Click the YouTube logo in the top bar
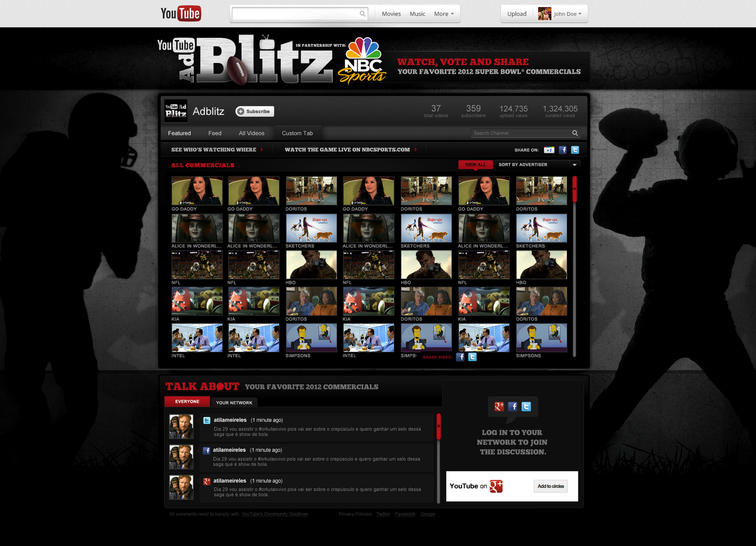 click(181, 14)
